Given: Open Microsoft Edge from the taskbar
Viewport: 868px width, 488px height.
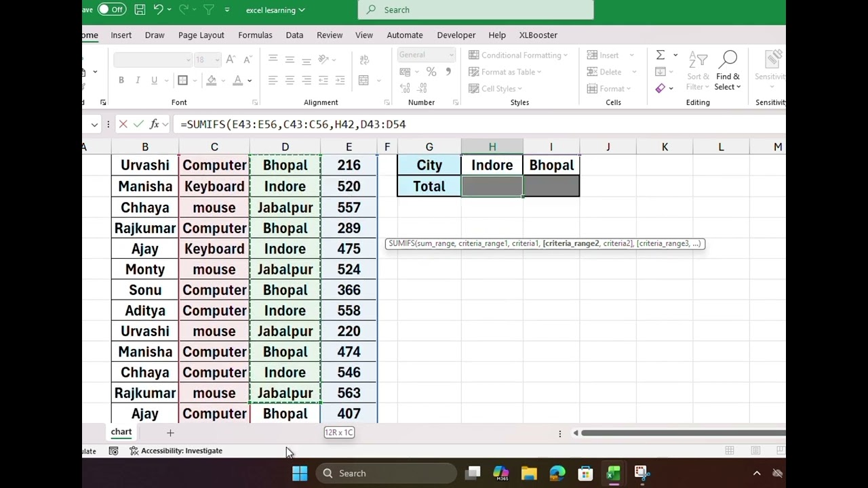Looking at the screenshot, I should (557, 473).
